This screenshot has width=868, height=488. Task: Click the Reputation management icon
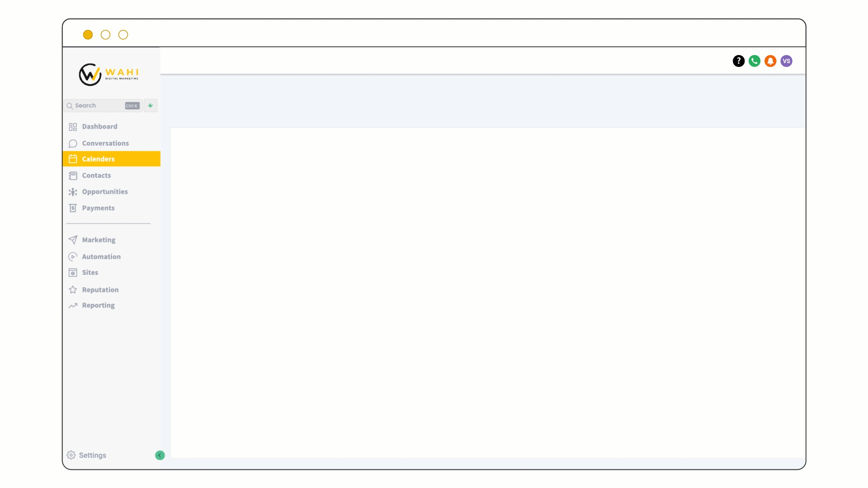[x=73, y=290]
